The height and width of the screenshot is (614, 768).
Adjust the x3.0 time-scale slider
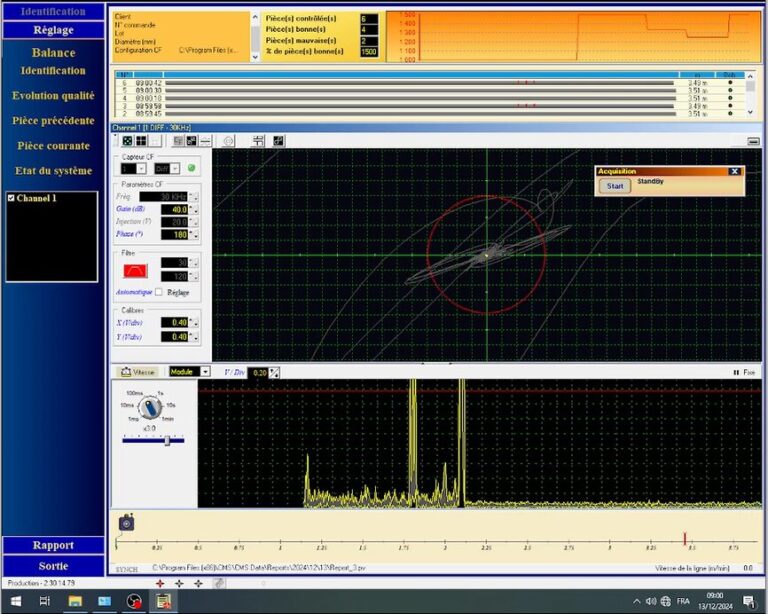click(x=167, y=439)
